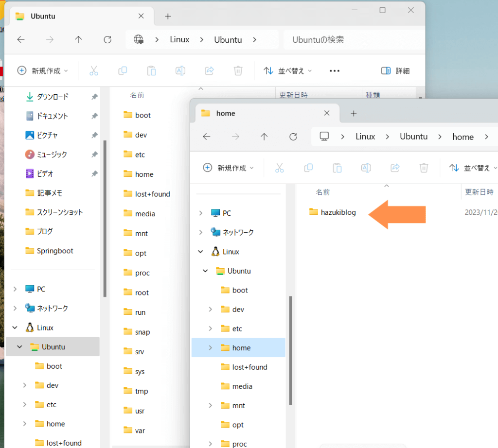Collapse Linux in the home window sidebar
The height and width of the screenshot is (448, 498).
point(201,252)
